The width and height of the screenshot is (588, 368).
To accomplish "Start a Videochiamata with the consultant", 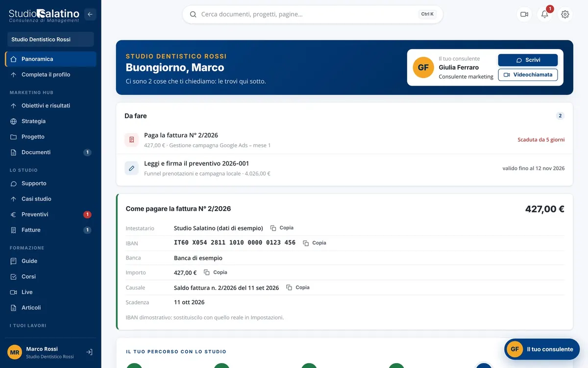I will click(528, 75).
